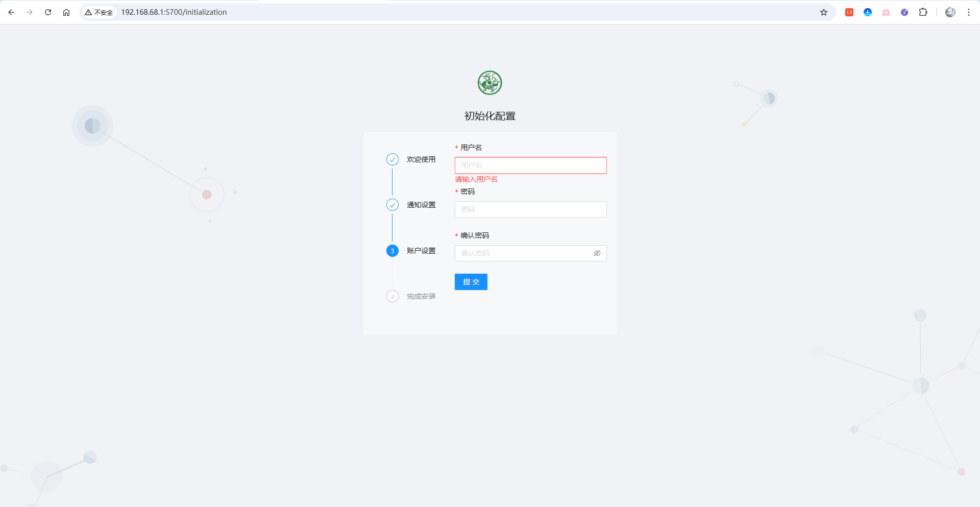Click the browser profile avatar
Screen dimensions: 980x507
[950, 12]
